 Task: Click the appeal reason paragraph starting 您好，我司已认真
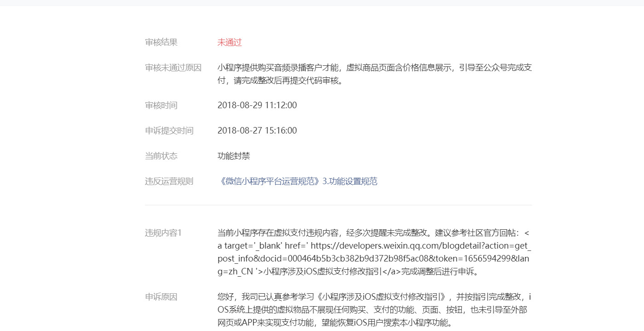point(375,310)
